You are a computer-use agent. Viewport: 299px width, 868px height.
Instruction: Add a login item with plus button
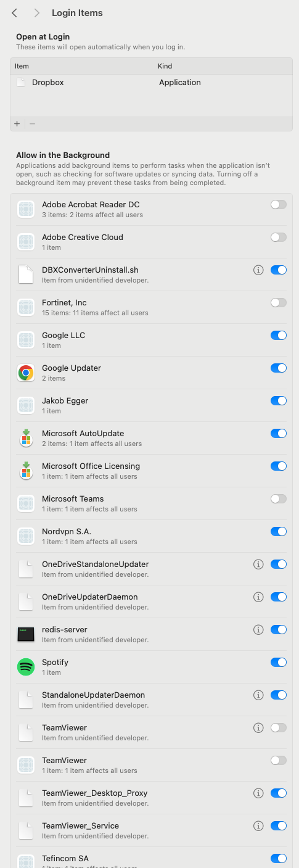(17, 123)
